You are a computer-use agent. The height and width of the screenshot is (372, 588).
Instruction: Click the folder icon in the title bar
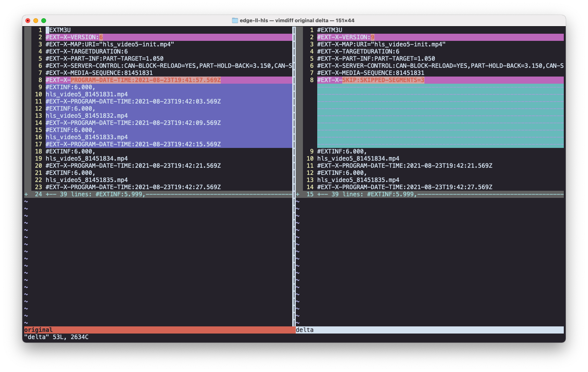click(235, 20)
